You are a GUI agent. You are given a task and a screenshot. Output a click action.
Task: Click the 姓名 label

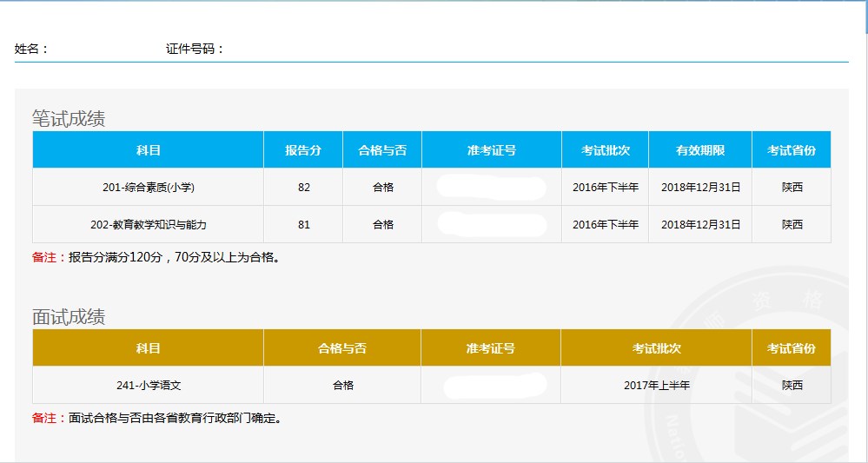[x=31, y=50]
